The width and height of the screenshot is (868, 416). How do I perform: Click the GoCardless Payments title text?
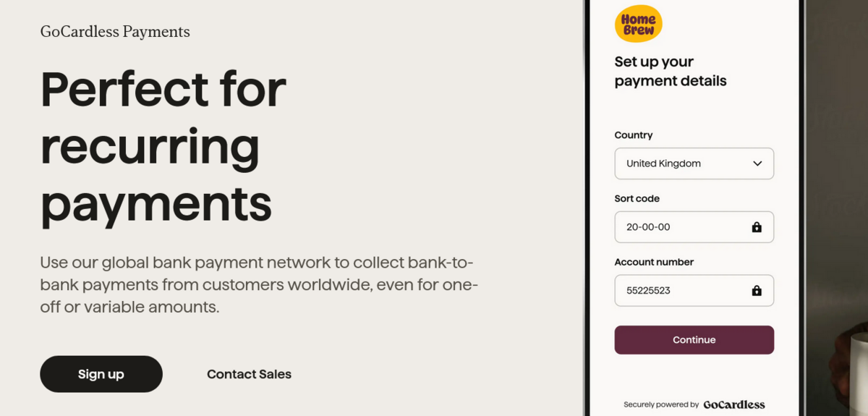coord(115,32)
